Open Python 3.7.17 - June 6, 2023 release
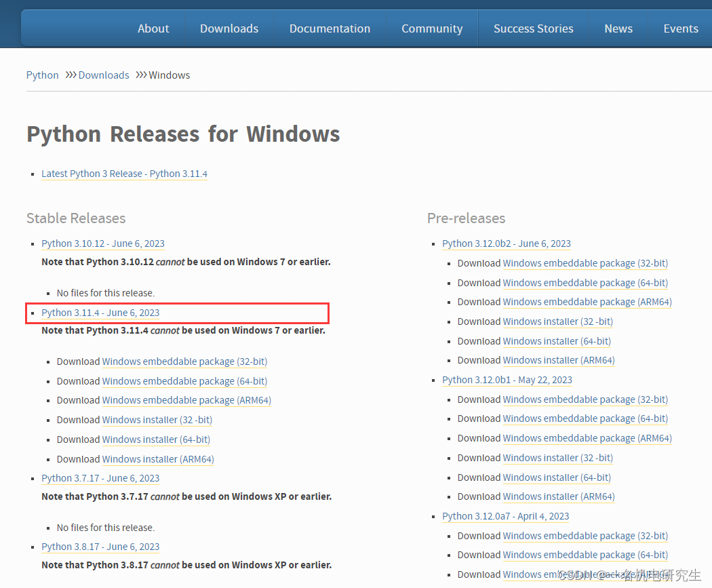The height and width of the screenshot is (588, 712). [100, 478]
